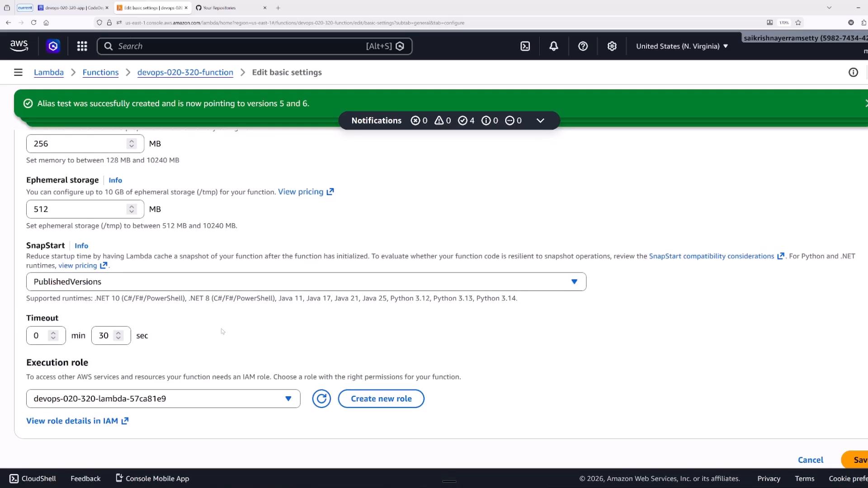Select the Edit basic settings browser tab

152,8
